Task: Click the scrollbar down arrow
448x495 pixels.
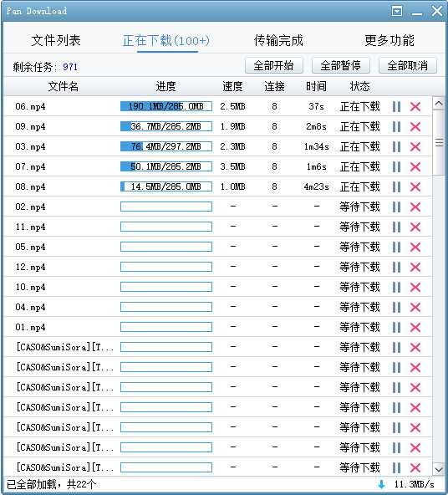Action: [439, 469]
